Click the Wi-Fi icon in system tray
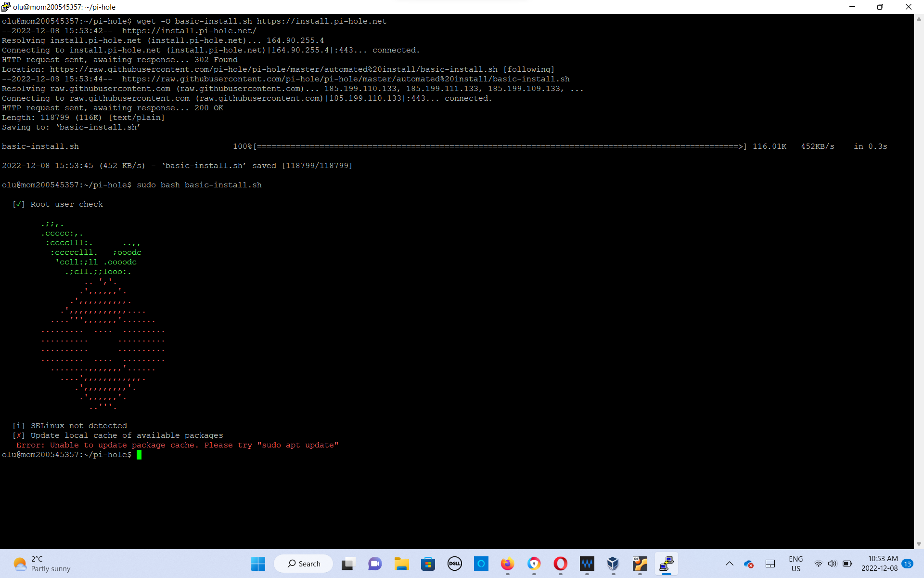 (x=818, y=565)
